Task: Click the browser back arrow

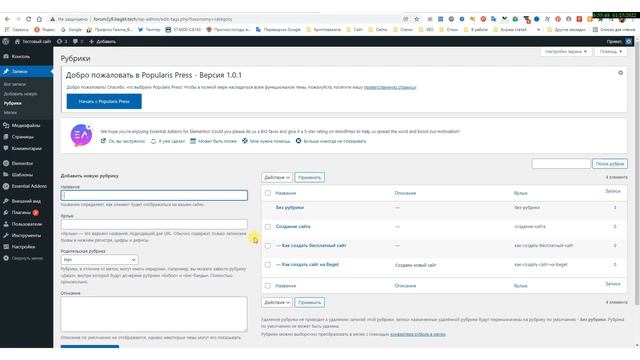Action: point(7,19)
